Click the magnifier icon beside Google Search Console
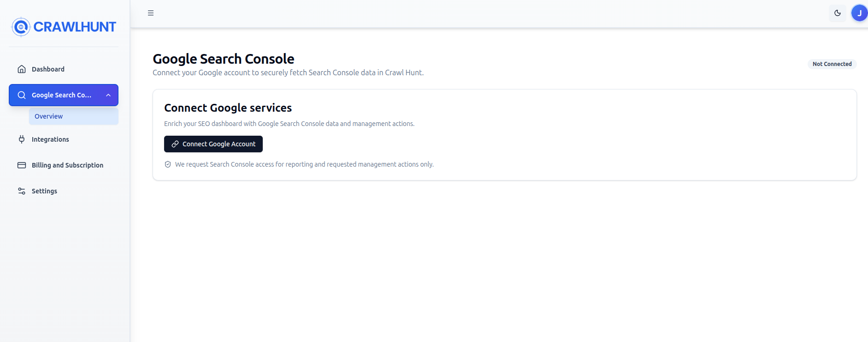 [21, 95]
